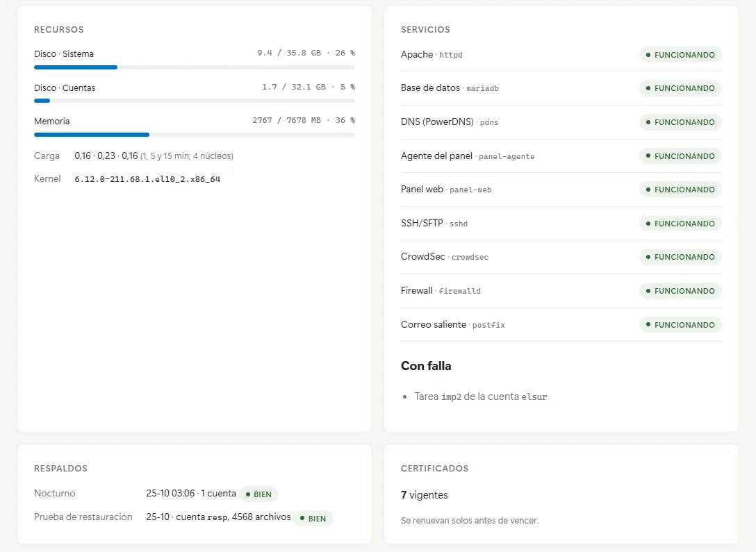Click the BIEN badge for Prueba de restauración
The height and width of the screenshot is (552, 756).
tap(313, 518)
